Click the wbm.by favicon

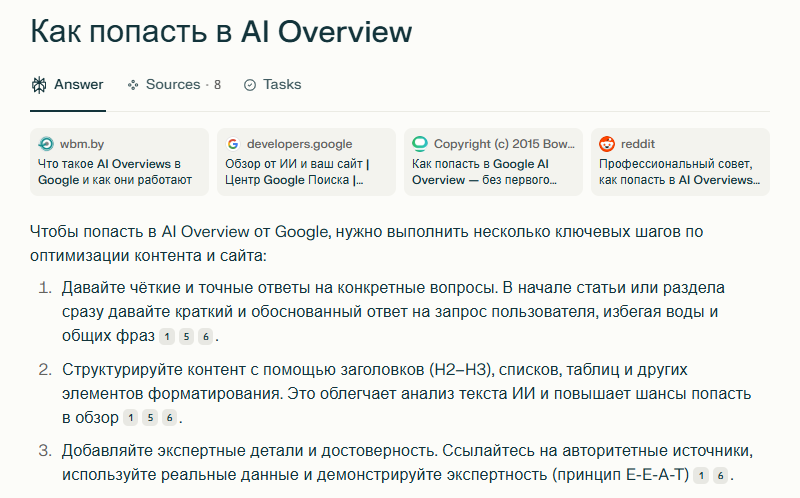[x=46, y=144]
